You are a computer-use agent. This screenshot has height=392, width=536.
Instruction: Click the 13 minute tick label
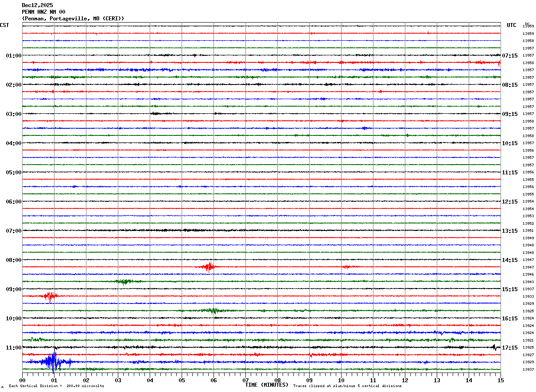(x=437, y=380)
